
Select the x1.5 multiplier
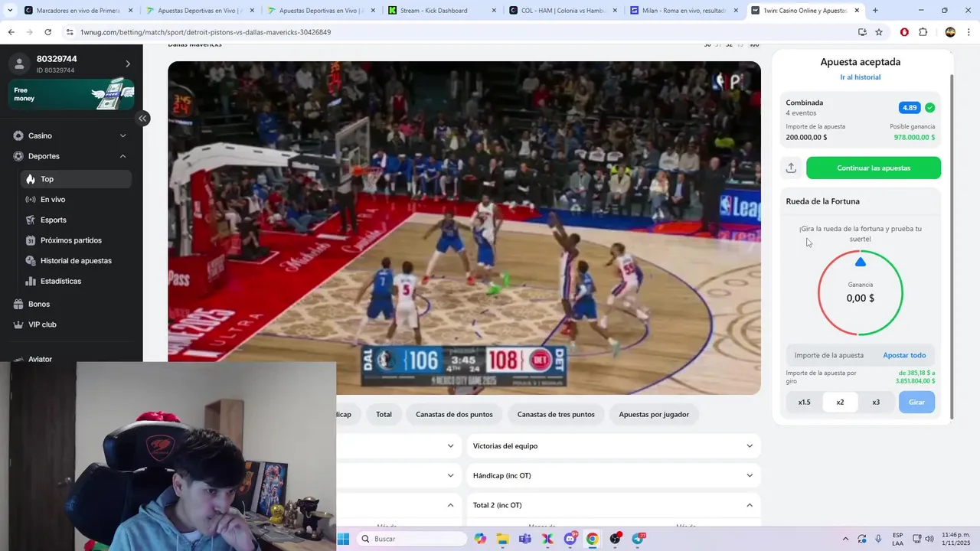point(804,403)
